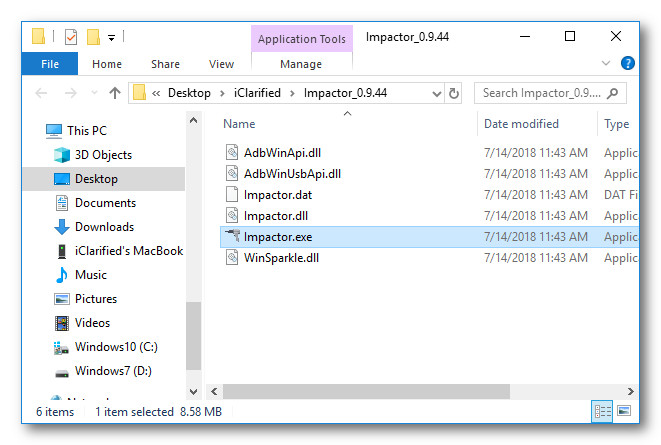Viewport: 661px width, 445px height.
Task: Switch to Large icons view layout
Action: click(624, 411)
